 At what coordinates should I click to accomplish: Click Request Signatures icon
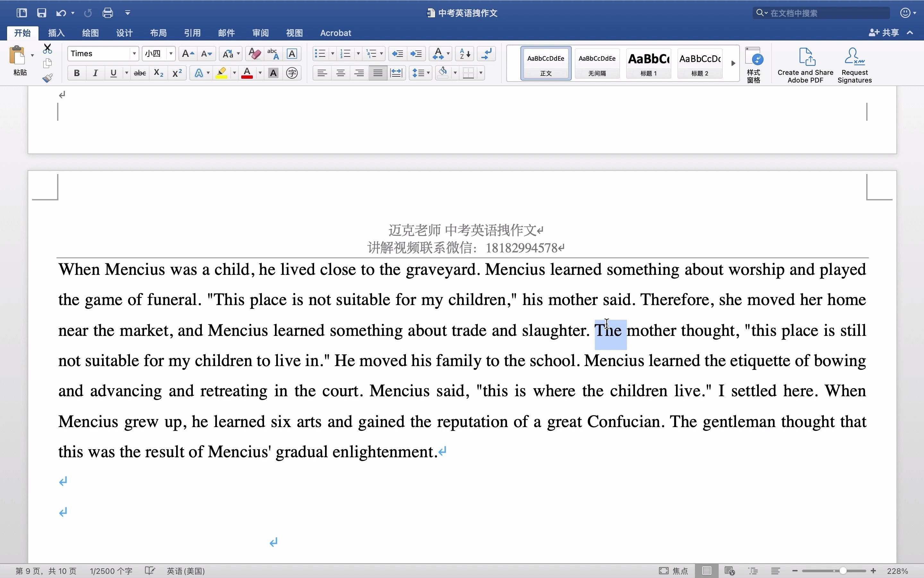(854, 65)
